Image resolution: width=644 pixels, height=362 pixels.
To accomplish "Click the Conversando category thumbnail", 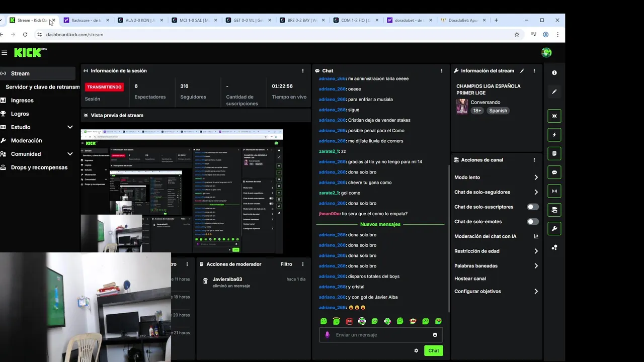I will tap(462, 107).
